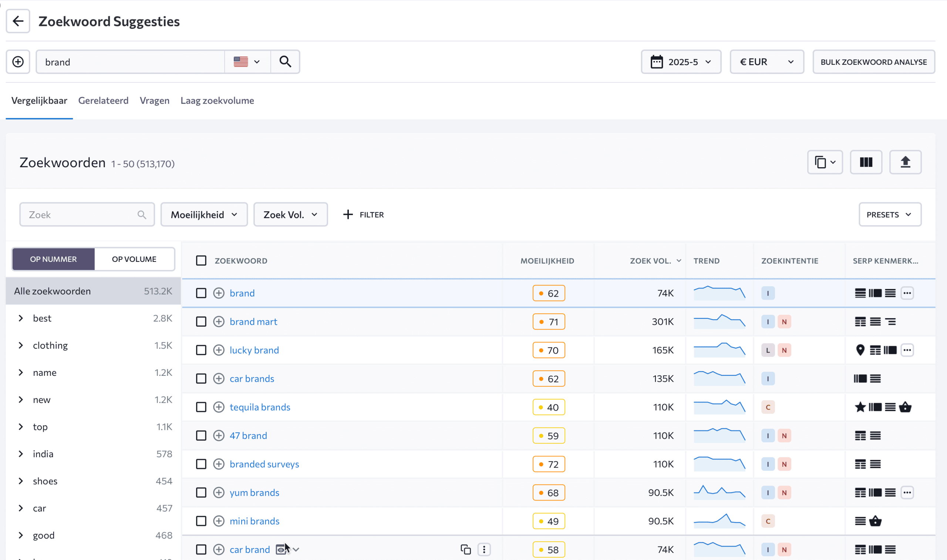Open the 2025-5 date dropdown
Viewport: 947px width, 560px height.
(681, 61)
